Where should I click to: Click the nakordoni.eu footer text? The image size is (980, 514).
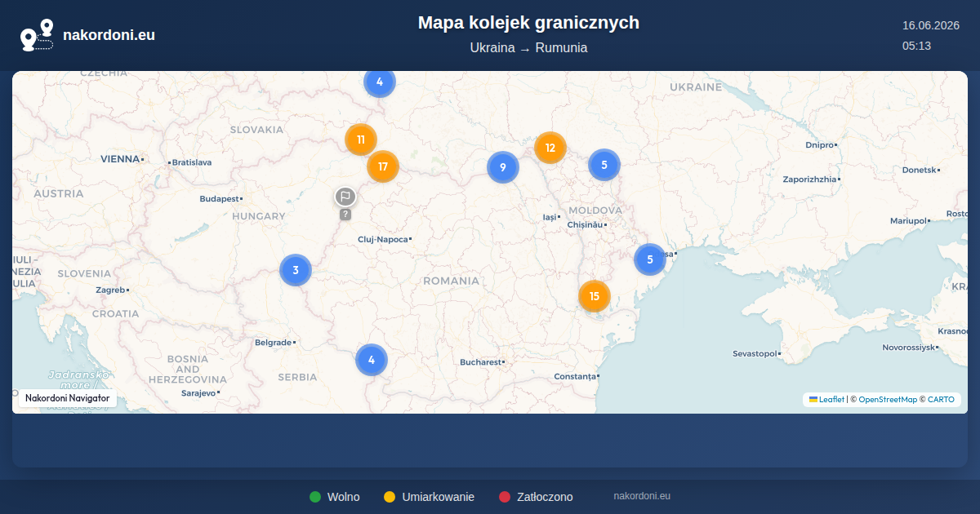pos(642,496)
